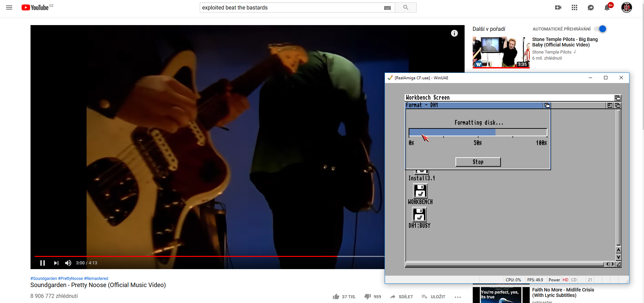Image resolution: width=644 pixels, height=303 pixels.
Task: Open the on-screen keyboard in search box
Action: (387, 8)
